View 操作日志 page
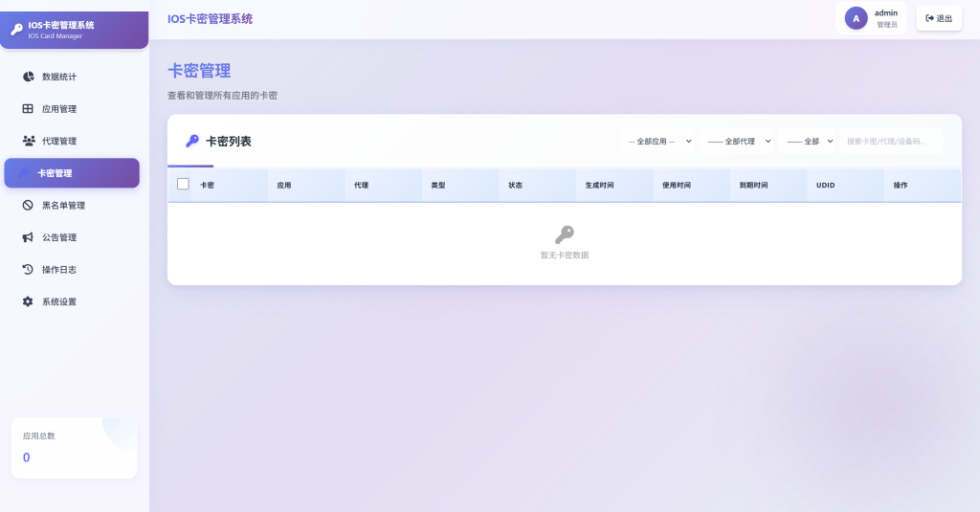Image resolution: width=980 pixels, height=512 pixels. tap(72, 270)
